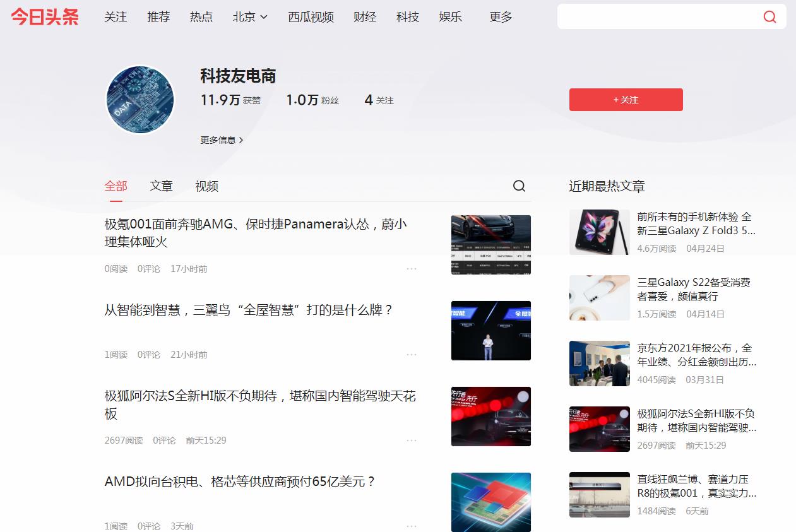Expand the 北京 city dropdown
Viewport: 796px width, 532px height.
coord(250,17)
